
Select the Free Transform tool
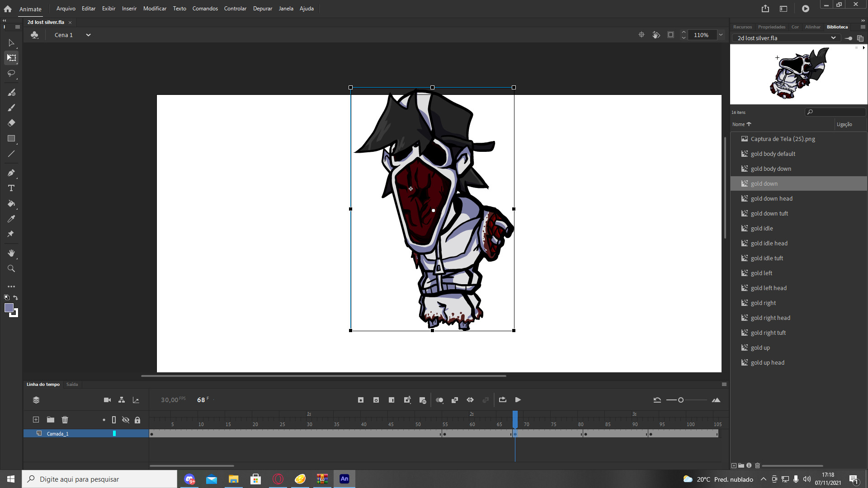coord(11,58)
